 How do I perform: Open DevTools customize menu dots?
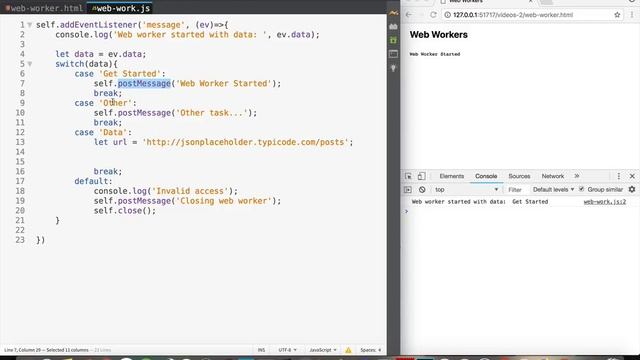(618, 176)
